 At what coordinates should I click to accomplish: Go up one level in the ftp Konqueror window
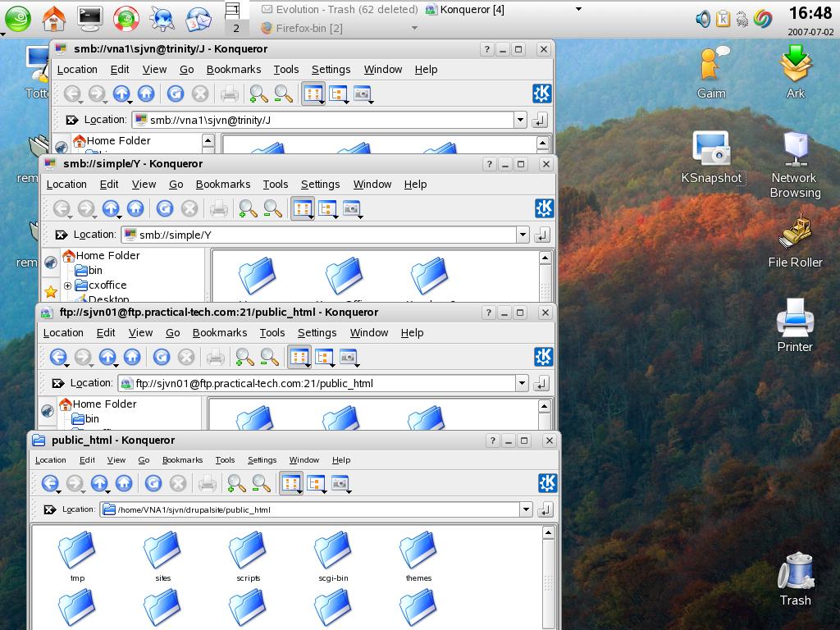pyautogui.click(x=107, y=357)
